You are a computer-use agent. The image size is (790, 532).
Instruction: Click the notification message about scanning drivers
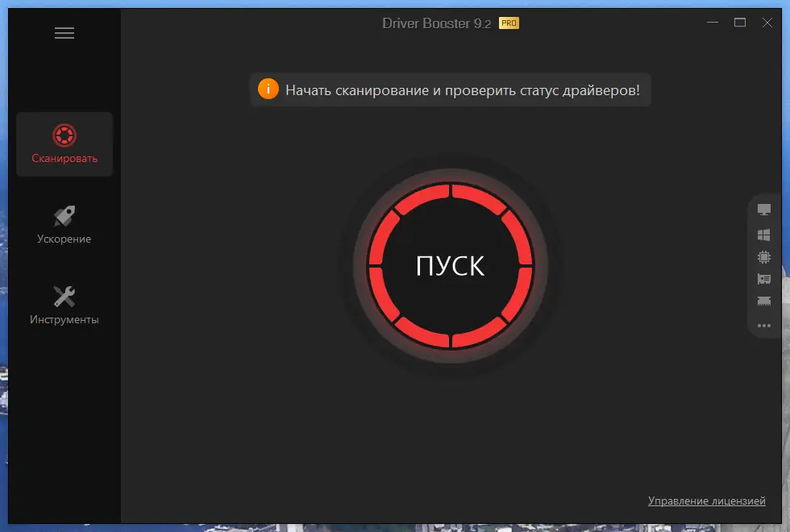coord(465,89)
